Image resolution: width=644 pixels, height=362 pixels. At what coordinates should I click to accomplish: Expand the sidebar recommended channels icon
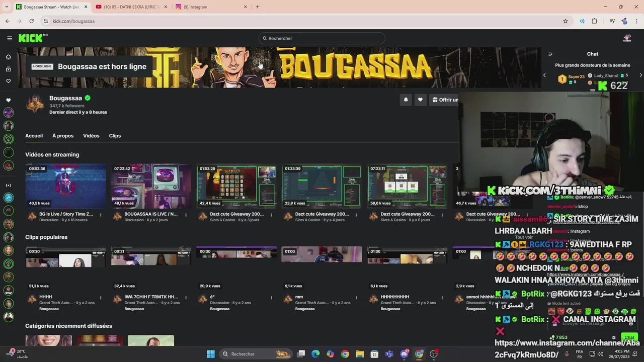[9, 186]
